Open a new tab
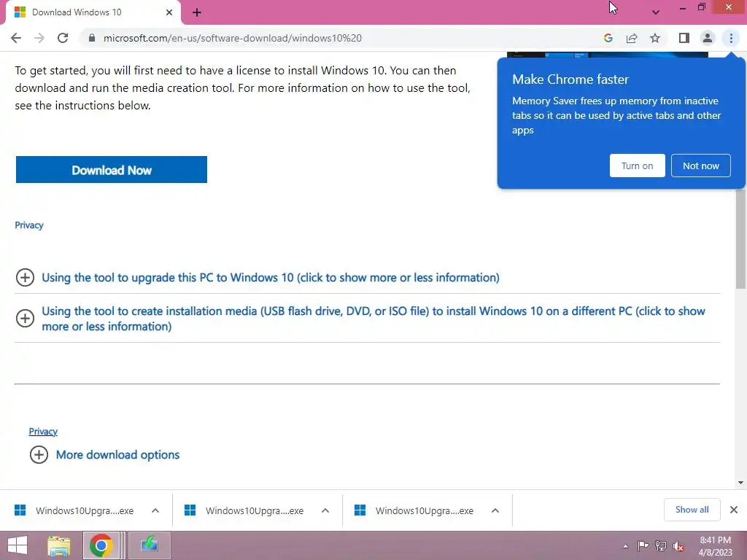 [197, 12]
